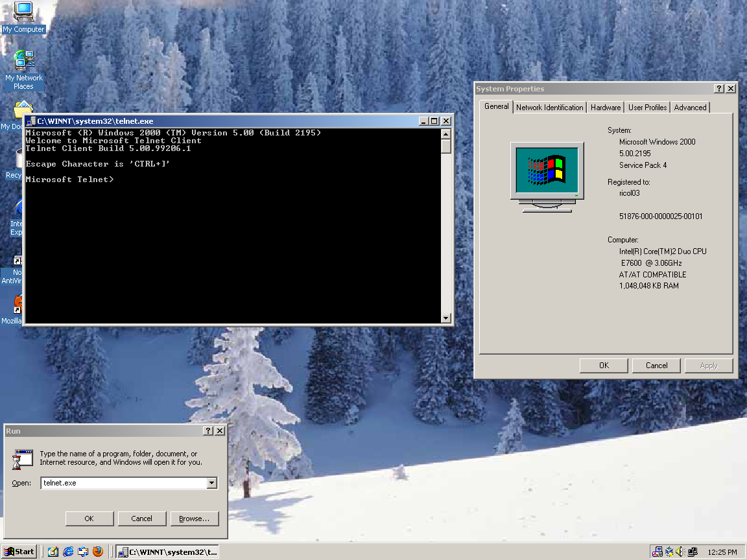This screenshot has width=747, height=560.
Task: Click the Apply button in System Properties
Action: tap(708, 366)
